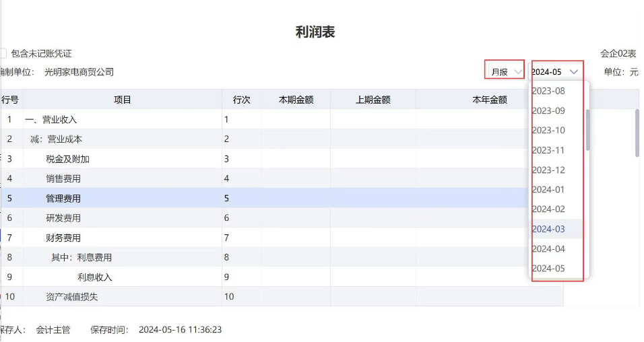Select 2023-08 from the period list

tap(548, 91)
